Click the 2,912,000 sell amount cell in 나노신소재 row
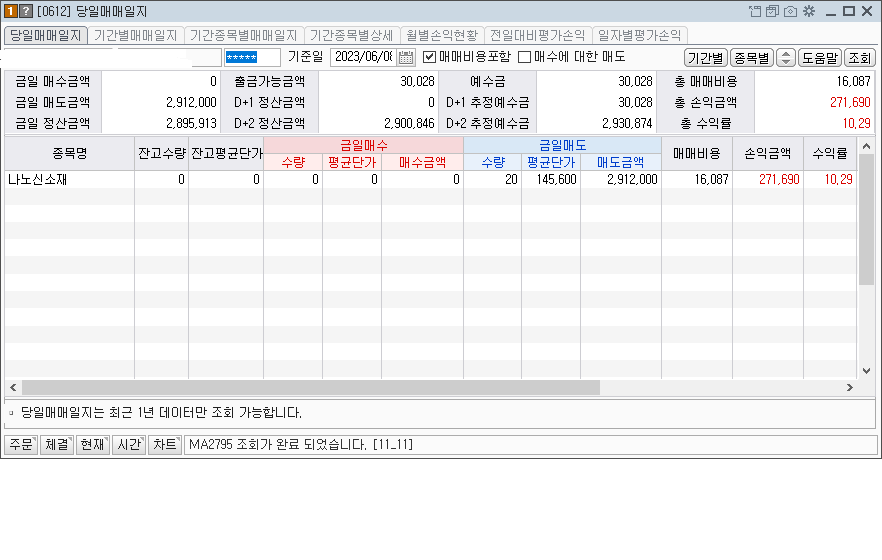 (621, 180)
